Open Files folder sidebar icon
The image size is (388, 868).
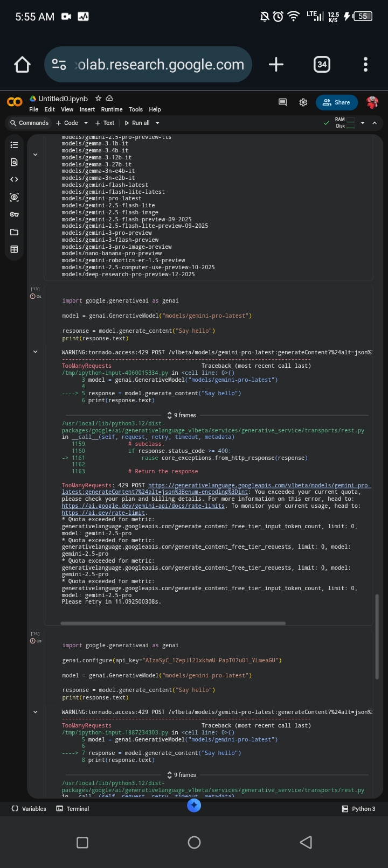(x=14, y=232)
